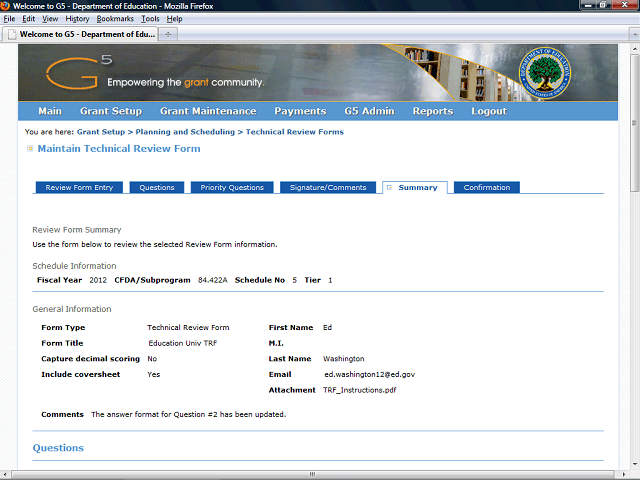Click CFDA value 84.422A
Screen dimensions: 640x480
(x=213, y=280)
